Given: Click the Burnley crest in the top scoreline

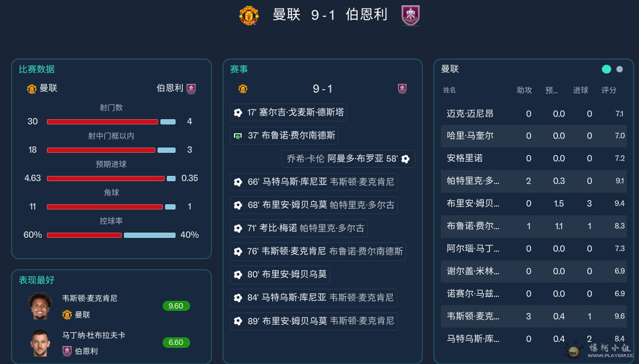Looking at the screenshot, I should pyautogui.click(x=410, y=16).
